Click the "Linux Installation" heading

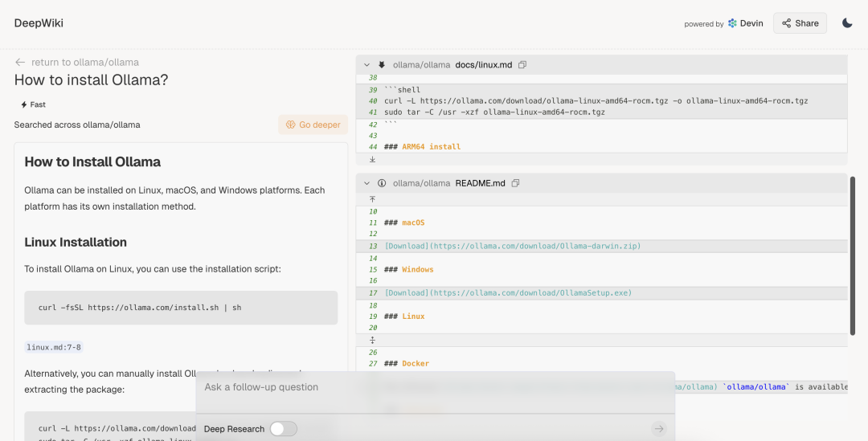(76, 242)
